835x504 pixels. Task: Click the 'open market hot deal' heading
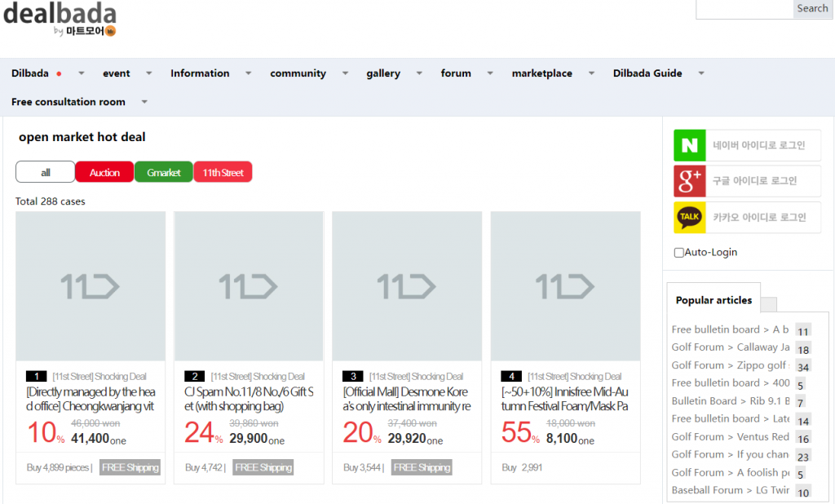pyautogui.click(x=82, y=137)
